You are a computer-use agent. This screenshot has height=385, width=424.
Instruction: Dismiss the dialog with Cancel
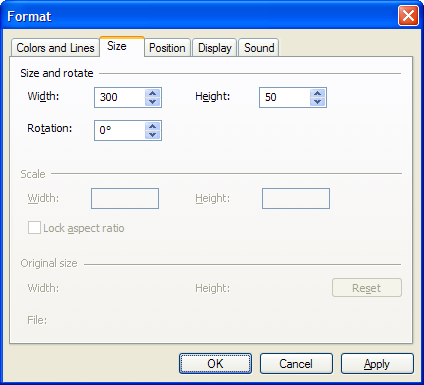296,364
